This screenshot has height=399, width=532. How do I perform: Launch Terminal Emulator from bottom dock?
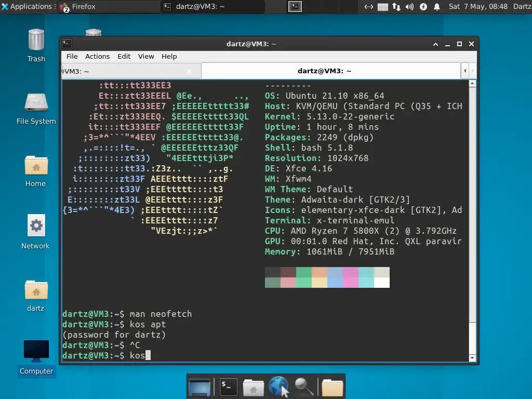click(229, 387)
